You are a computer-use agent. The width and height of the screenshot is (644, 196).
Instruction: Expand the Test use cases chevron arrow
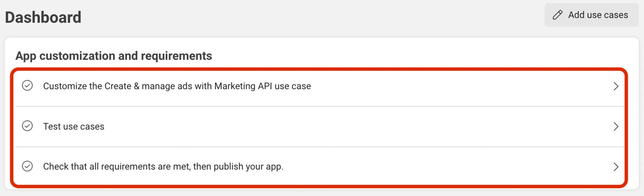(616, 126)
